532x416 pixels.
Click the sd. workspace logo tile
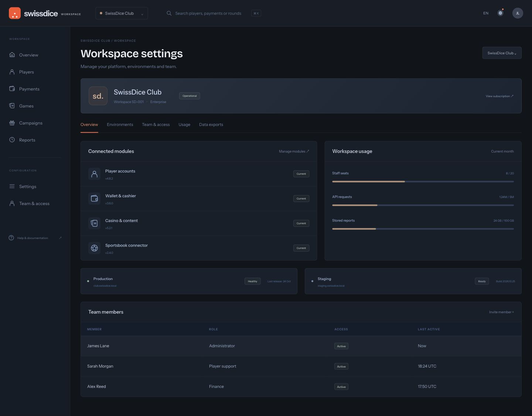[x=98, y=96]
